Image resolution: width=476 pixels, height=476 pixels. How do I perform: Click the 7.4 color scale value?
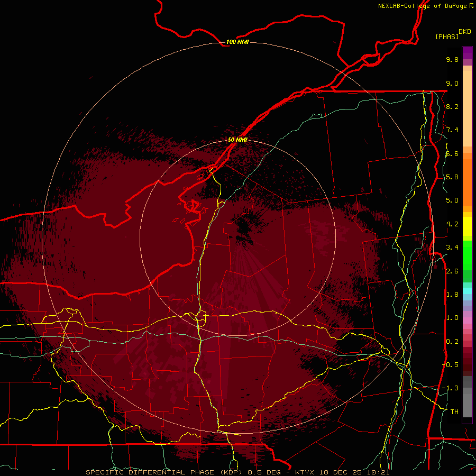[452, 130]
